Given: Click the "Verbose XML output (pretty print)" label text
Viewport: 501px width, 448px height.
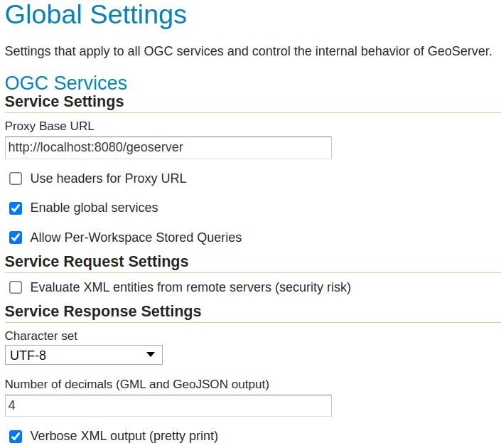Looking at the screenshot, I should pyautogui.click(x=124, y=436).
